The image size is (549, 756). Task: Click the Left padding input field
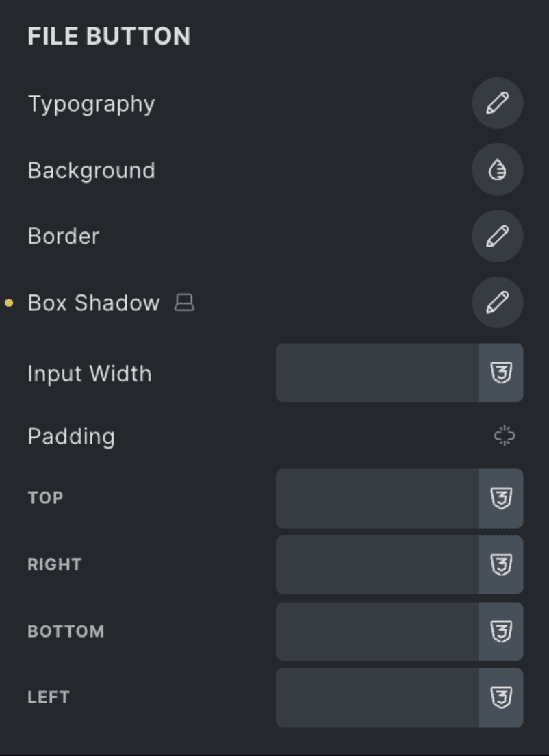377,698
